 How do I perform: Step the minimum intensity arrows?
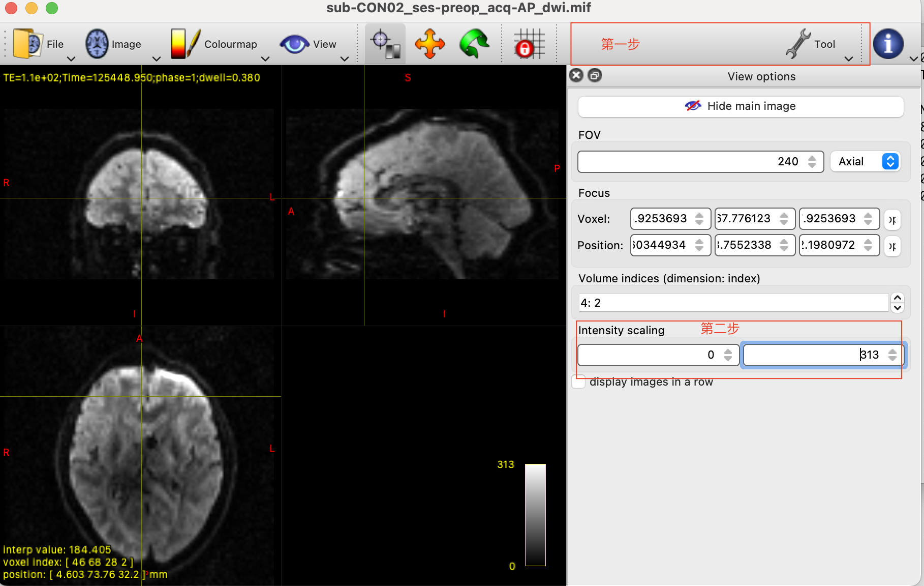coord(728,355)
